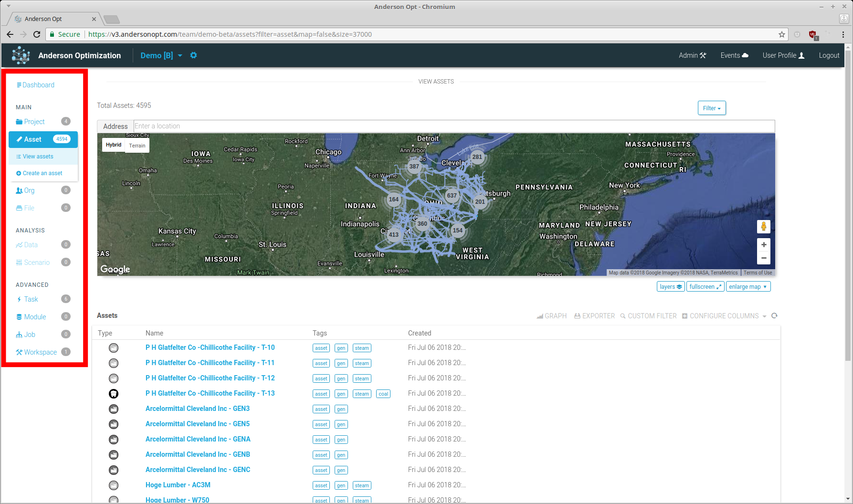Viewport: 853px width, 504px height.
Task: Click Logout
Action: [x=829, y=55]
